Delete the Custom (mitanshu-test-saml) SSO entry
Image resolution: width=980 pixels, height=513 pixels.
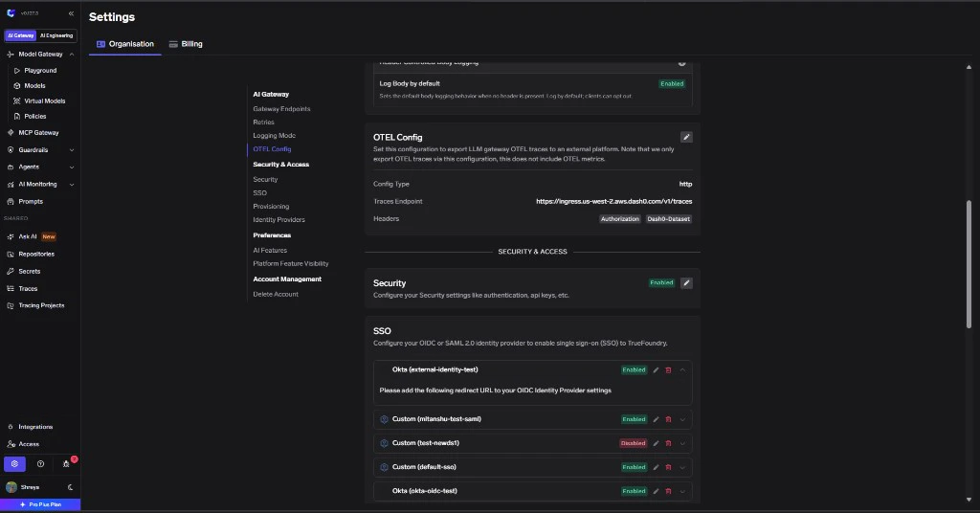click(x=668, y=419)
